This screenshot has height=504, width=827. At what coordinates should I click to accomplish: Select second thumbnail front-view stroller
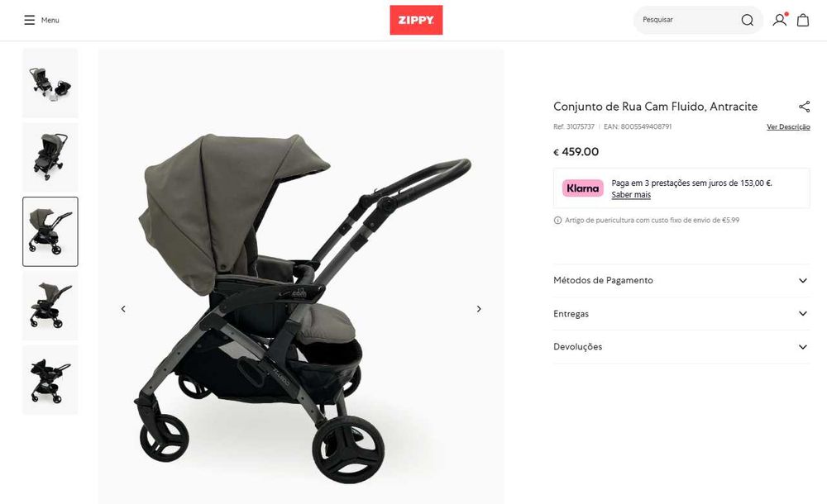click(50, 157)
